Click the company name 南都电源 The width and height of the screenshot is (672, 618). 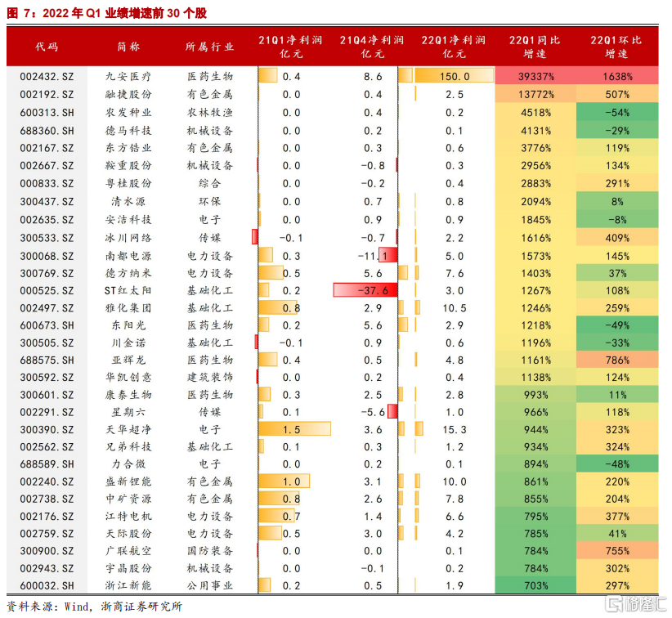128,256
